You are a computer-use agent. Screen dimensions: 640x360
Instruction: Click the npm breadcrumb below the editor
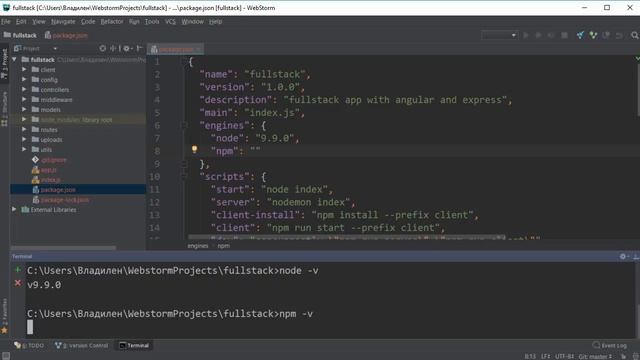pos(223,246)
